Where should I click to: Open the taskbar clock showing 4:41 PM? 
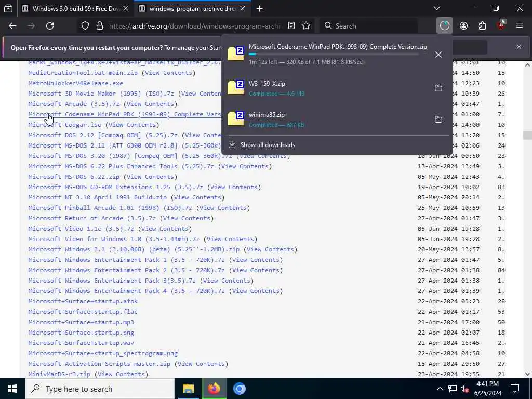(x=487, y=389)
